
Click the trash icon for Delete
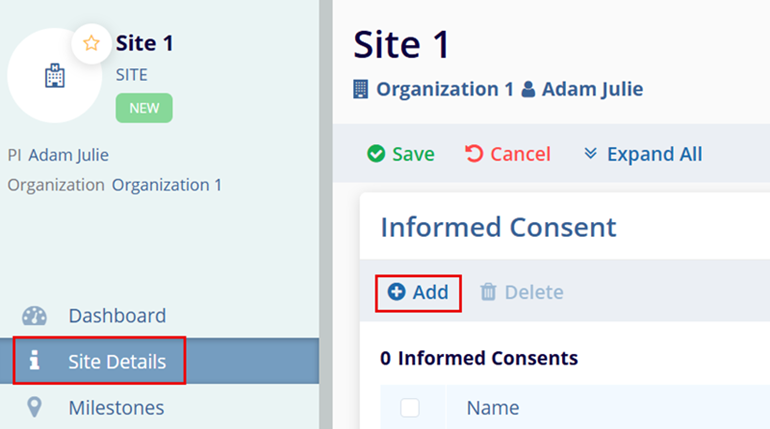[x=488, y=292]
